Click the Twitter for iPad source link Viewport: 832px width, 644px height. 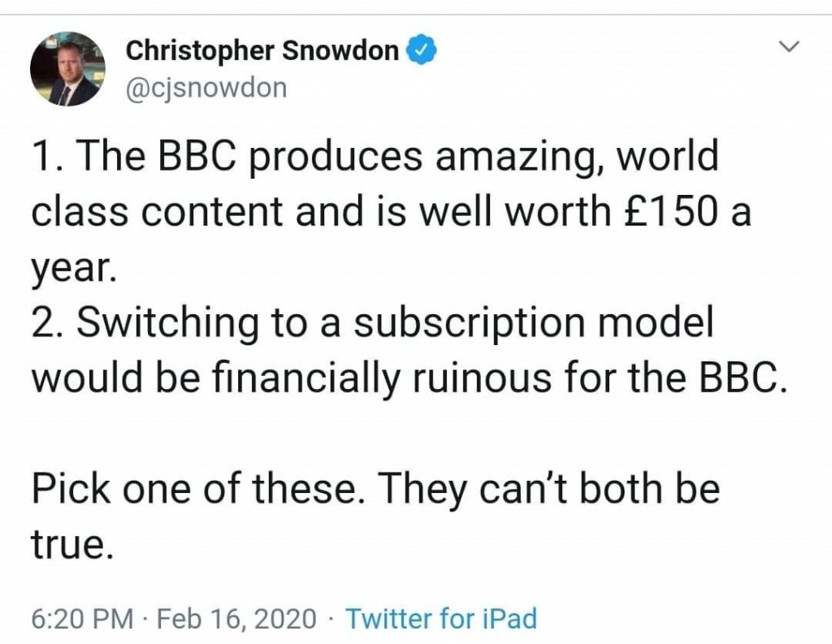(441, 619)
